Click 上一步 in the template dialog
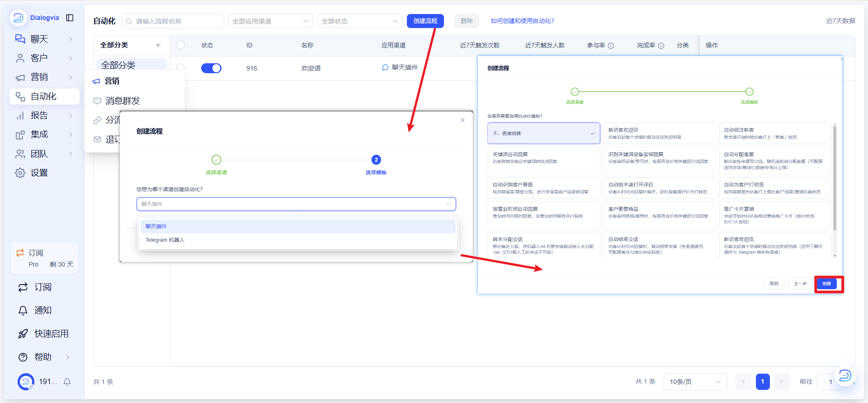This screenshot has width=868, height=403. click(800, 284)
